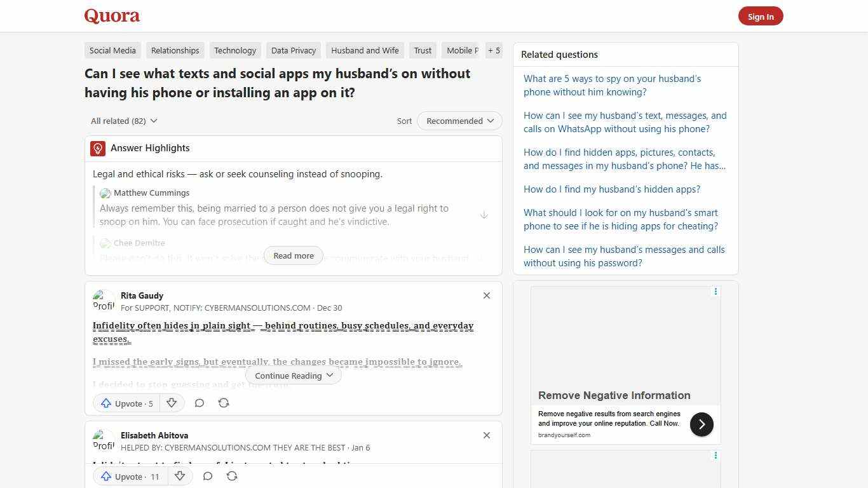Click Read more in Answer Highlights

pos(293,255)
